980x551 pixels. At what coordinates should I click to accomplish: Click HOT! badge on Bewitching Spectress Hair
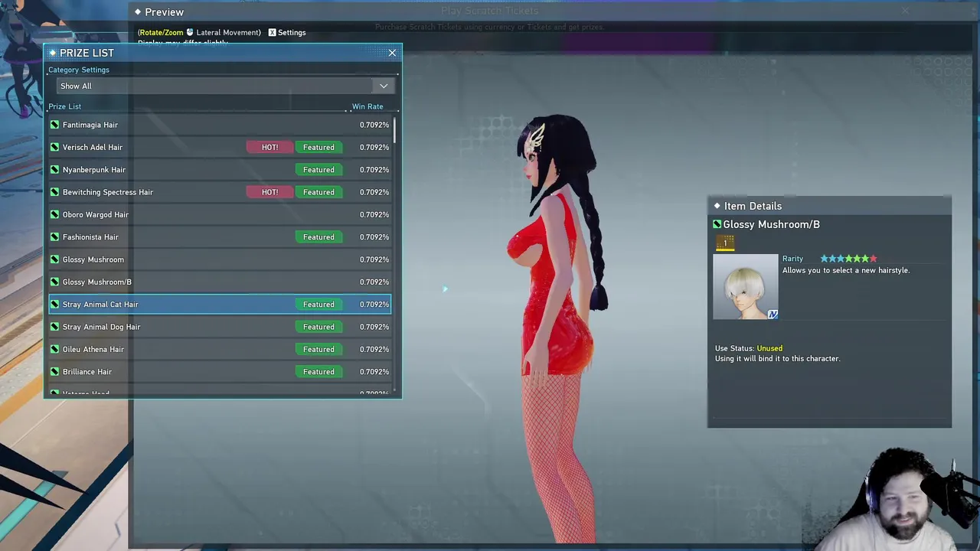269,192
